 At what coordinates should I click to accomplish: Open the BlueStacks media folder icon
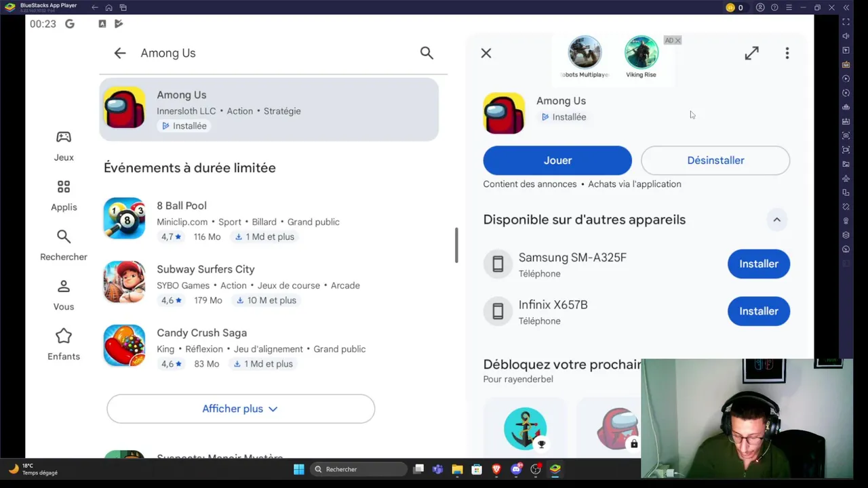pos(846,164)
